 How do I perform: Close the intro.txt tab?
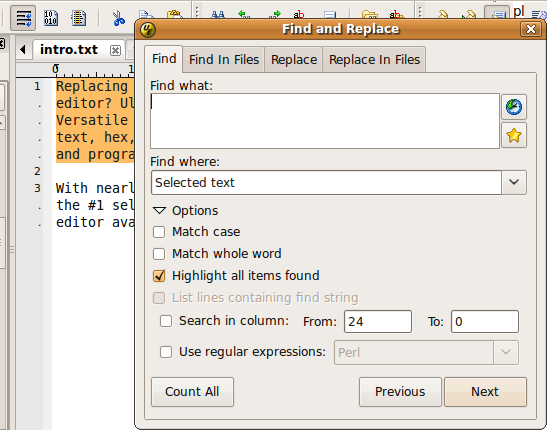(115, 50)
